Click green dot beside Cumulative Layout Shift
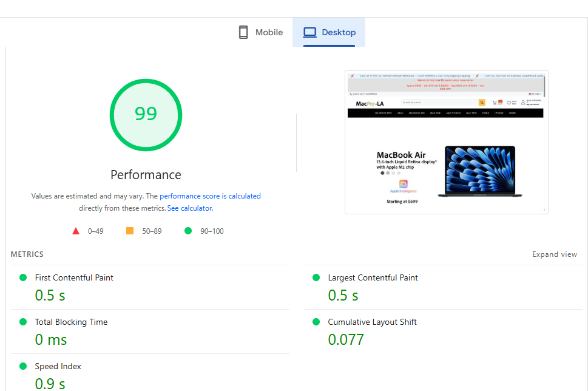Image resolution: width=588 pixels, height=391 pixels. (316, 322)
